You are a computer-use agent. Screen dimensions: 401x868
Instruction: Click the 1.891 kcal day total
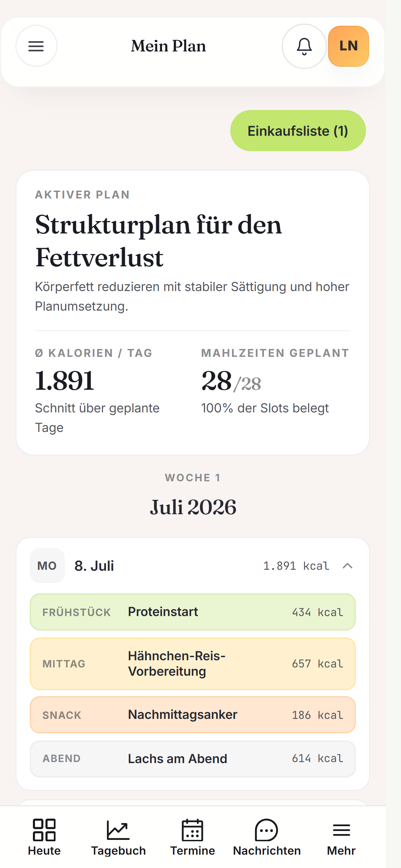pyautogui.click(x=296, y=566)
